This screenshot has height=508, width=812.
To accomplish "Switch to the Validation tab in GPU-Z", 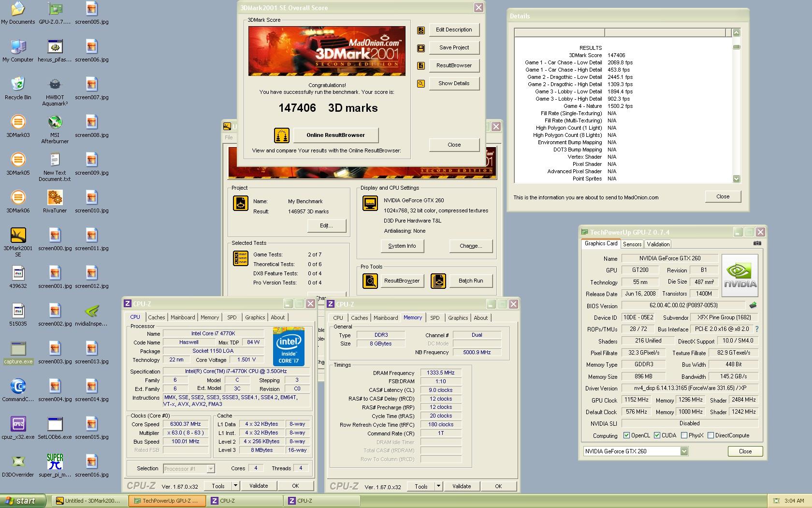I will click(x=658, y=244).
